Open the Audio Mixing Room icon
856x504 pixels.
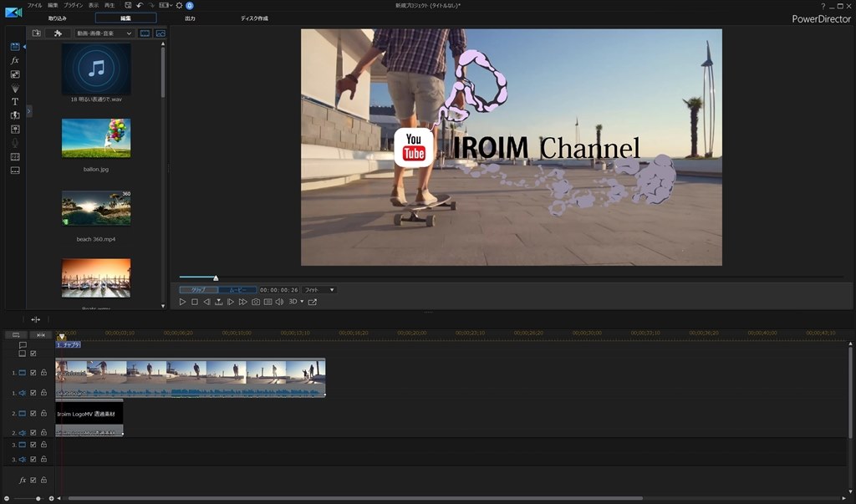[15, 130]
